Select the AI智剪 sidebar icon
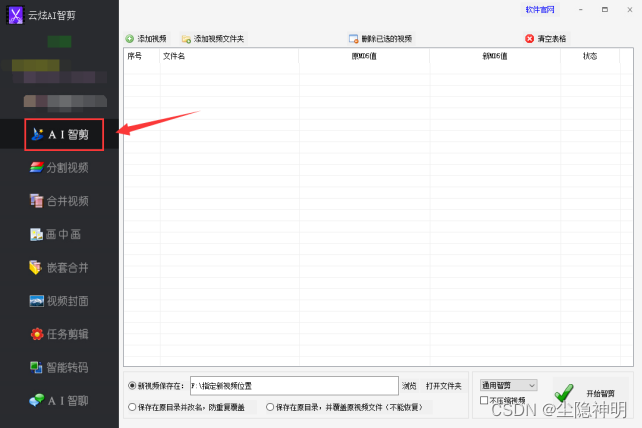This screenshot has height=428, width=642. tap(38, 134)
